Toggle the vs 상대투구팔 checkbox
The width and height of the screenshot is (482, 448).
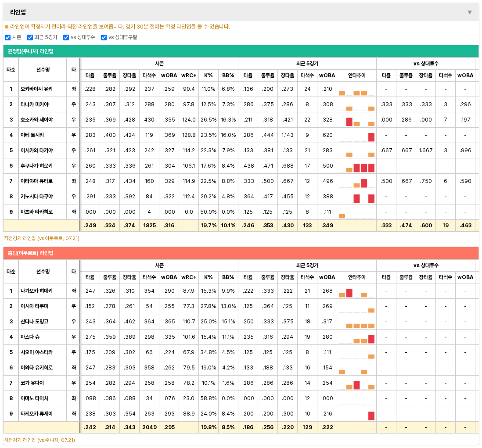tap(104, 37)
